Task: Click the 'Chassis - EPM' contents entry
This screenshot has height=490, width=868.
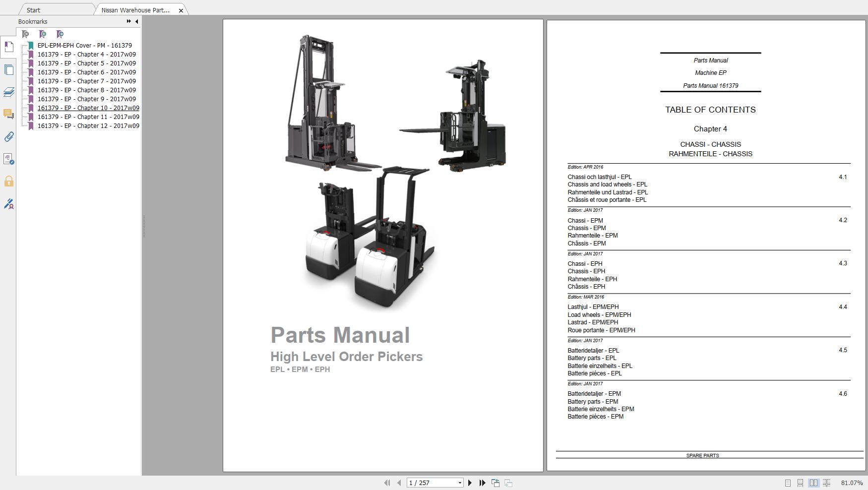Action: [x=587, y=228]
